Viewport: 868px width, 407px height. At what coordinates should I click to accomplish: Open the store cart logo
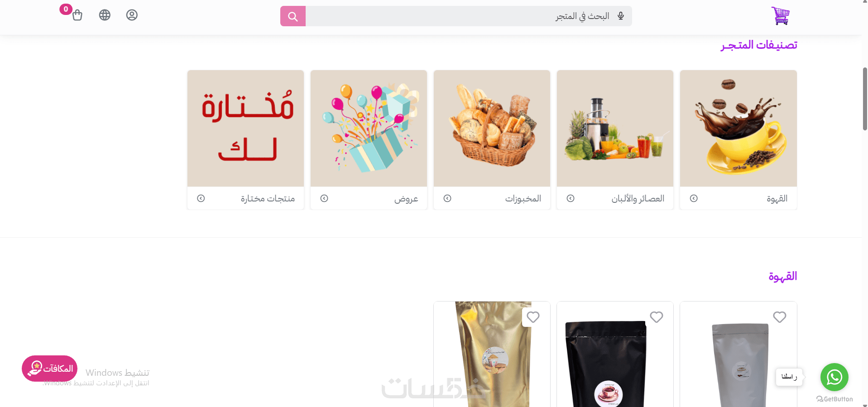tap(781, 16)
